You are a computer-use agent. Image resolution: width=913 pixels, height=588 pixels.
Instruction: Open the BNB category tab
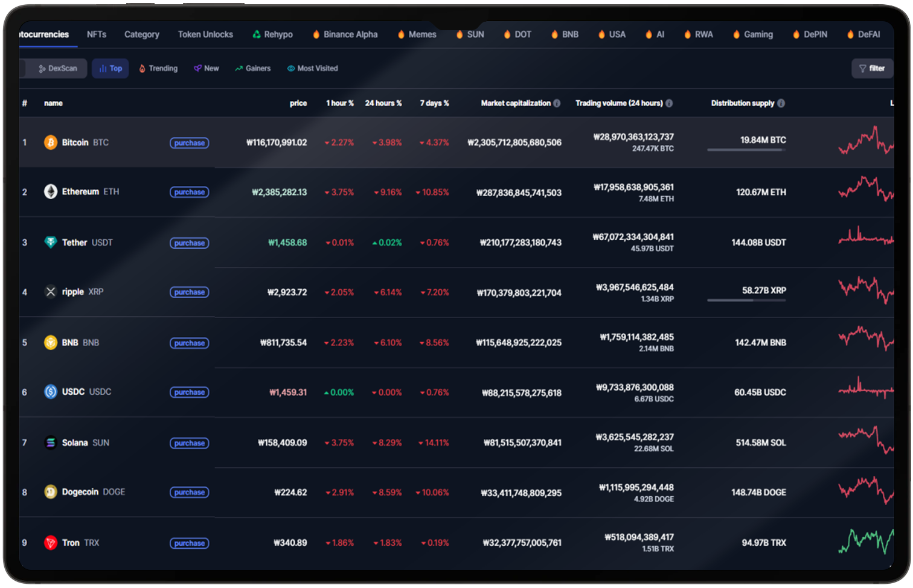coord(565,34)
